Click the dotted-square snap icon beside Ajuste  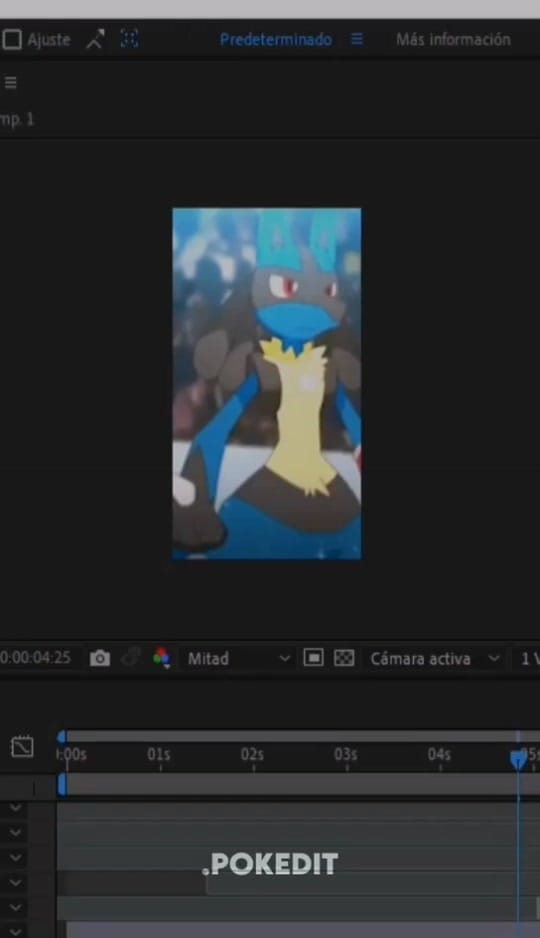(129, 39)
